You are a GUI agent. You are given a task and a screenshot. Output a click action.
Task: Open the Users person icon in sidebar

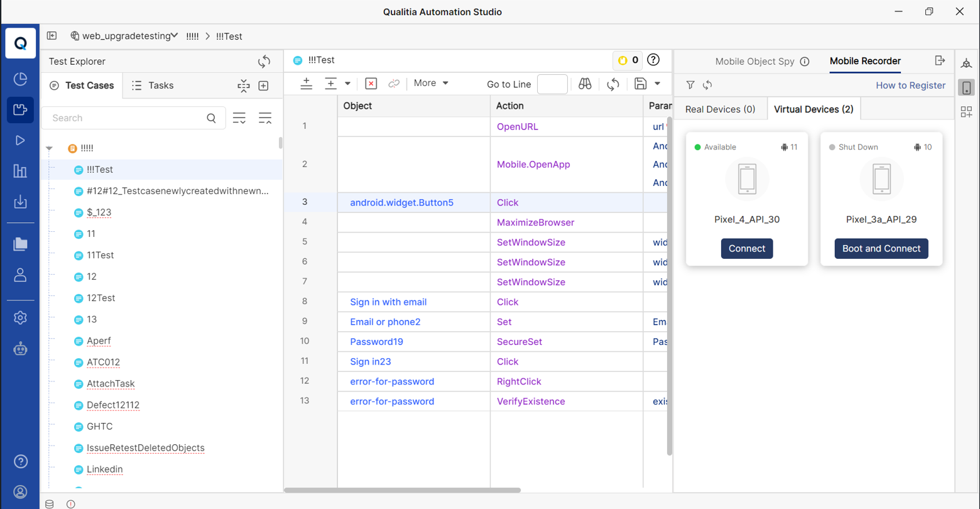20,275
